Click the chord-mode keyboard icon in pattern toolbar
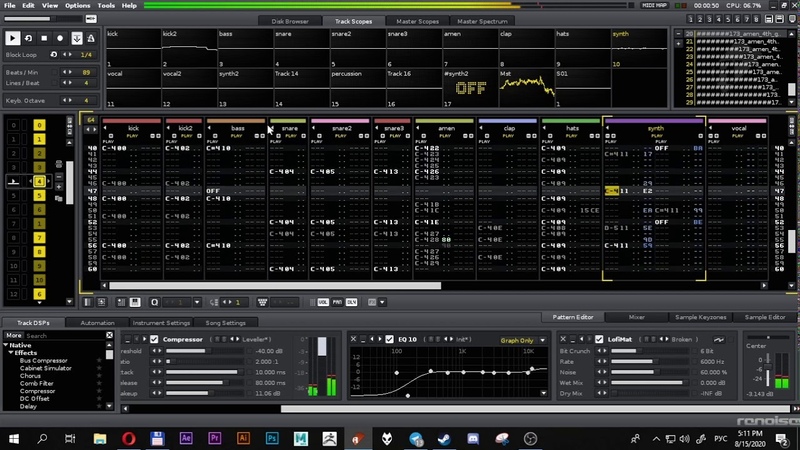Screen dimensions: 800x450 (x=262, y=303)
